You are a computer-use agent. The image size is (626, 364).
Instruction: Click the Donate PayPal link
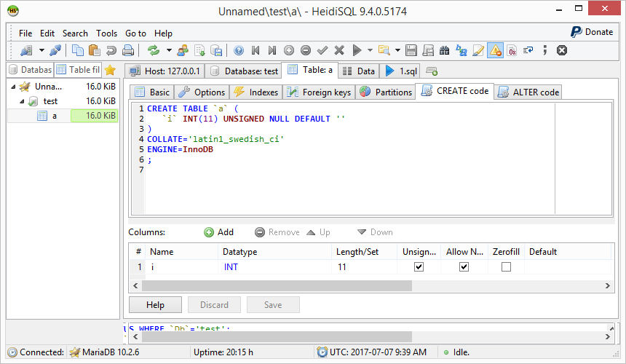tap(591, 32)
